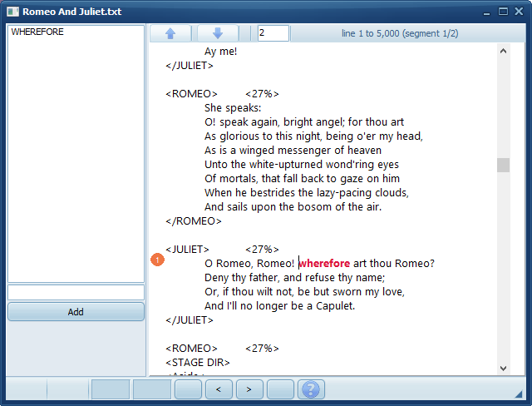The image size is (532, 406).
Task: Click the highlighted word 'wherefore' in the text
Action: point(324,264)
